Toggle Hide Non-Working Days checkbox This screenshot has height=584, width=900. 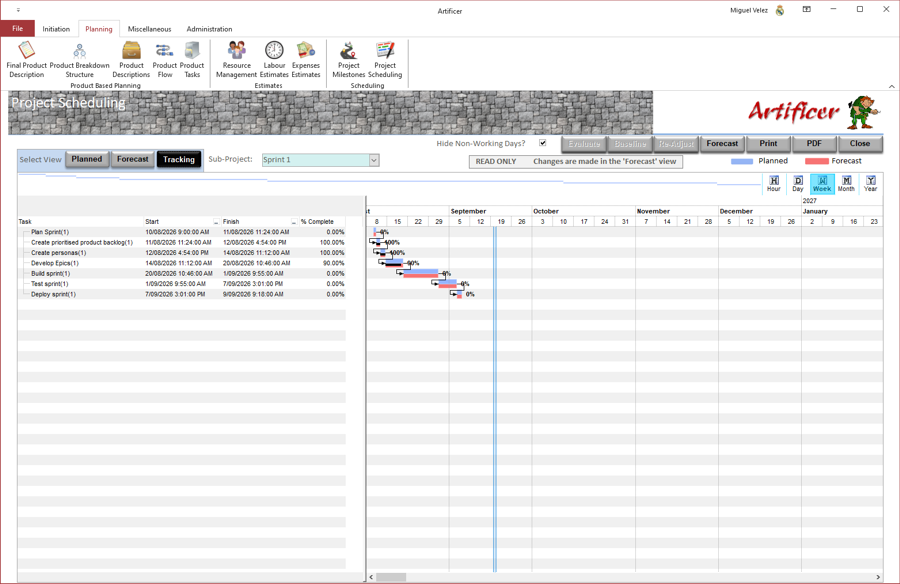(x=542, y=143)
